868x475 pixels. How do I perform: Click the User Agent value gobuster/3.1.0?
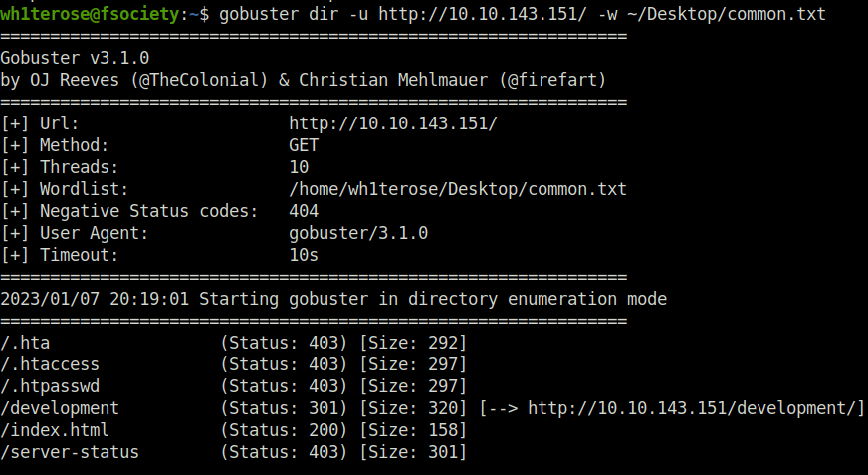(358, 233)
